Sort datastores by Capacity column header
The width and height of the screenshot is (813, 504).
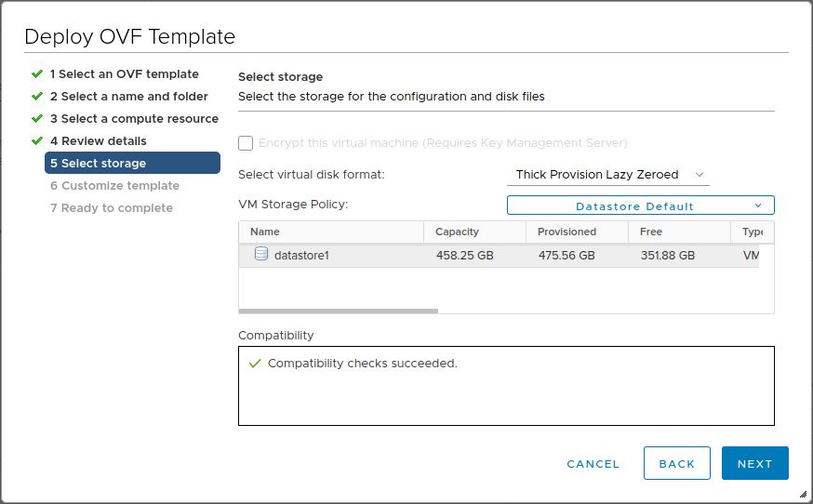(458, 232)
